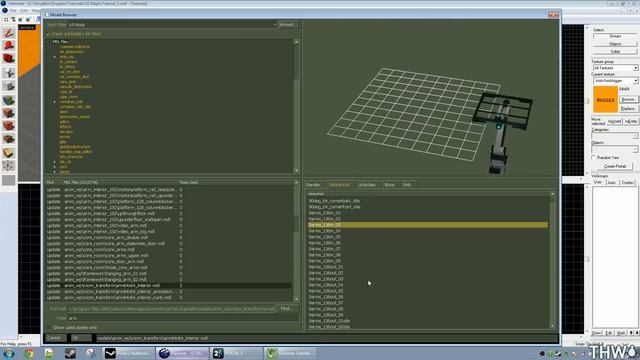
Task: Open the Mod Filter dropdown
Action: [172, 25]
